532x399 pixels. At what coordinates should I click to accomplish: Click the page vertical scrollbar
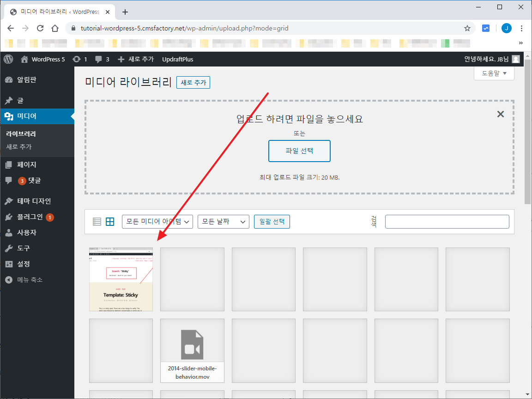[527, 132]
